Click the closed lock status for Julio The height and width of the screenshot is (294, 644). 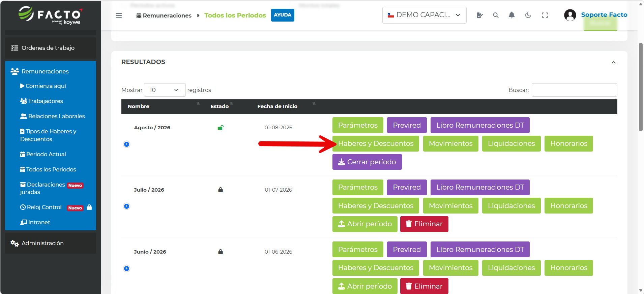tap(221, 190)
